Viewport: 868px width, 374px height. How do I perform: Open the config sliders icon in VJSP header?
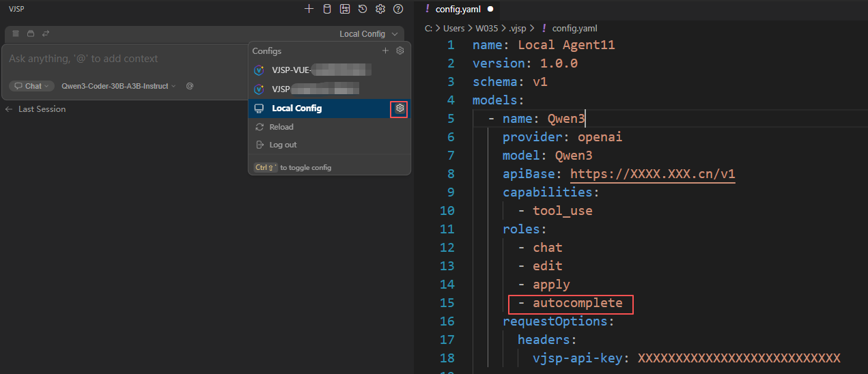point(345,9)
